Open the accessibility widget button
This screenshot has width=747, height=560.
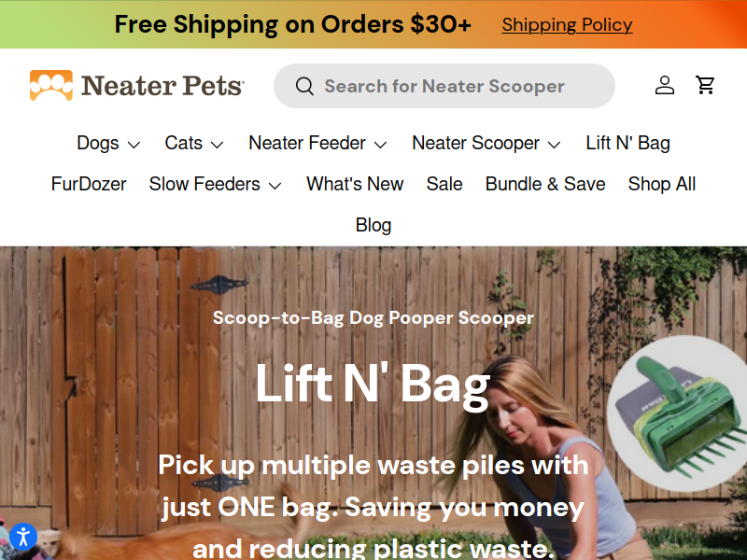(22, 538)
